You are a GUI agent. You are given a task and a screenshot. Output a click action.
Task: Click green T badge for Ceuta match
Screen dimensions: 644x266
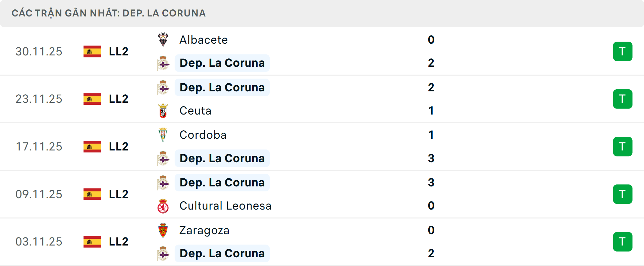coord(623,99)
